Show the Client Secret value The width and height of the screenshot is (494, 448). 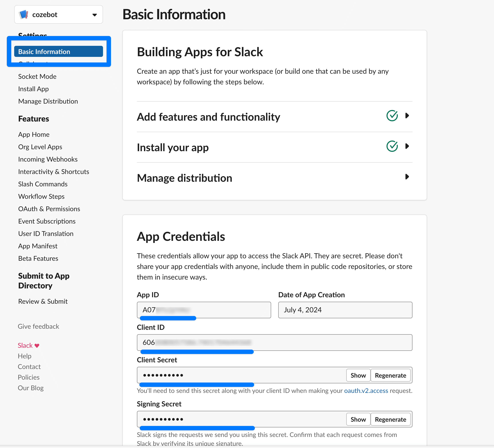click(x=358, y=375)
